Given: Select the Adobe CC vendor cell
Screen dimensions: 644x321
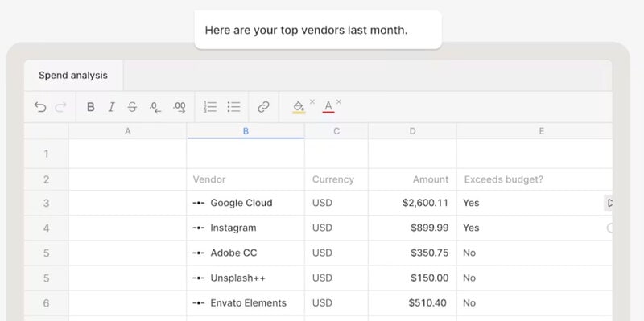Looking at the screenshot, I should point(246,253).
